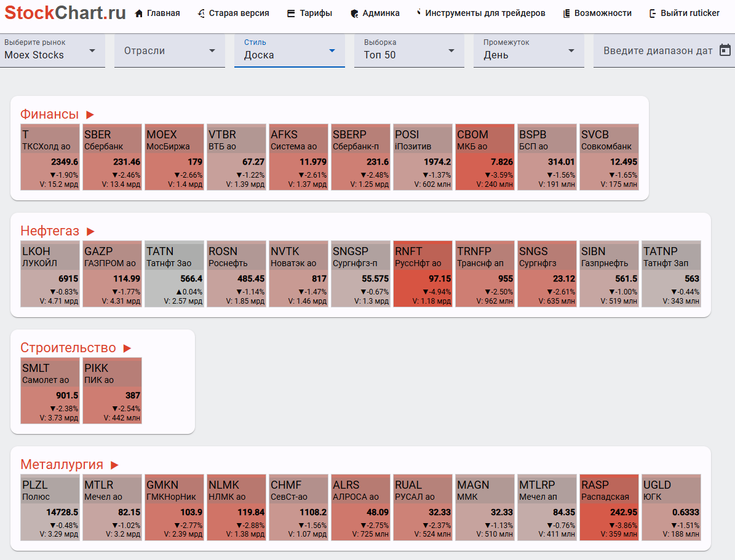Open the Стиль dropdown set to Доска
Viewport: 735px width, 560px height.
coord(290,50)
